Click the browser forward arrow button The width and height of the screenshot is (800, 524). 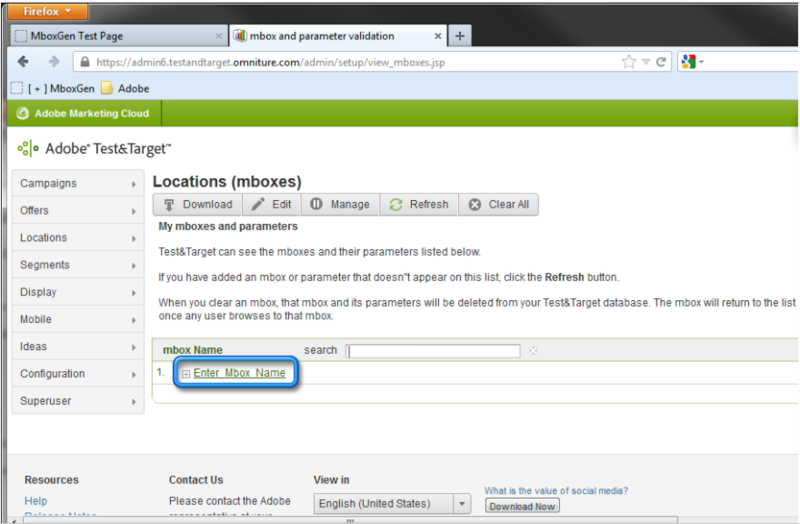click(x=52, y=62)
